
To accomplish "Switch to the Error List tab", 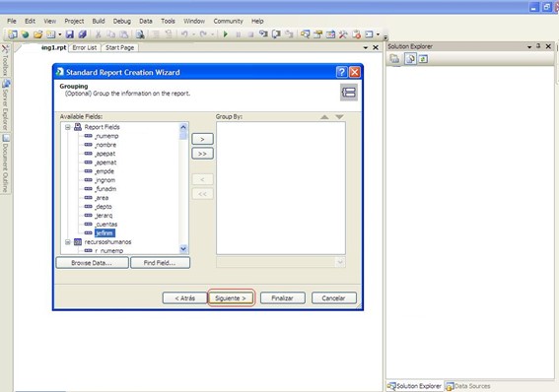I will coord(85,47).
